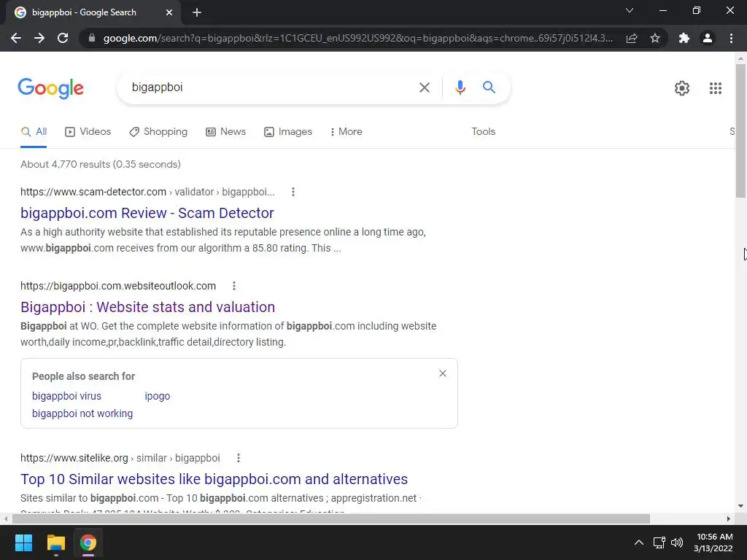Go back using the browser back arrow

pyautogui.click(x=16, y=38)
